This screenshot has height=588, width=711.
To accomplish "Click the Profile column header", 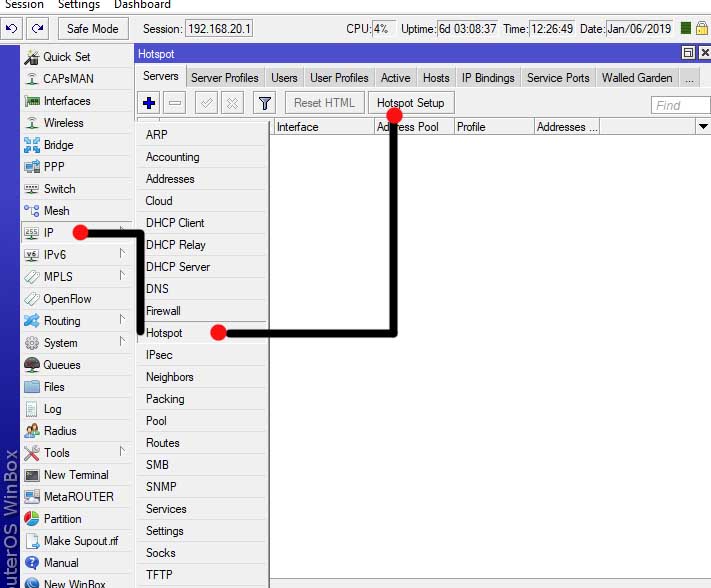I will [494, 127].
